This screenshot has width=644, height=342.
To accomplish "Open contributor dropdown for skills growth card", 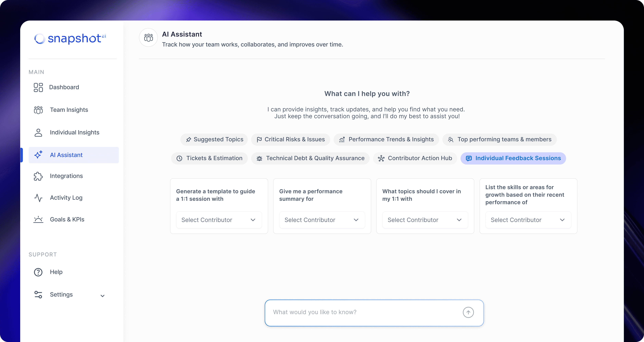I will click(x=528, y=220).
